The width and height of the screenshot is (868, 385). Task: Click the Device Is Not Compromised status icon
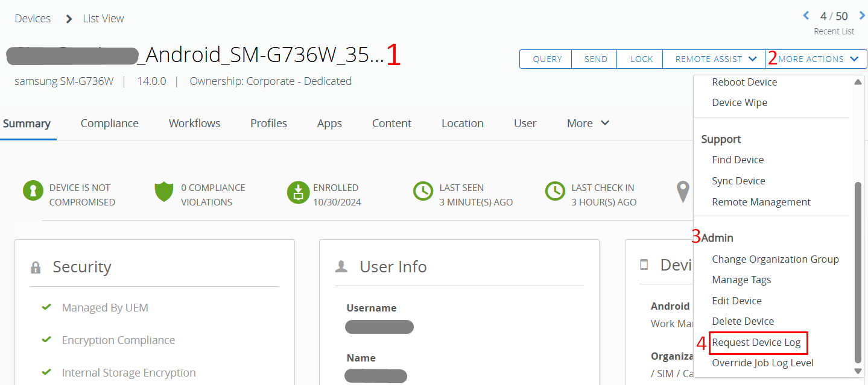(33, 191)
